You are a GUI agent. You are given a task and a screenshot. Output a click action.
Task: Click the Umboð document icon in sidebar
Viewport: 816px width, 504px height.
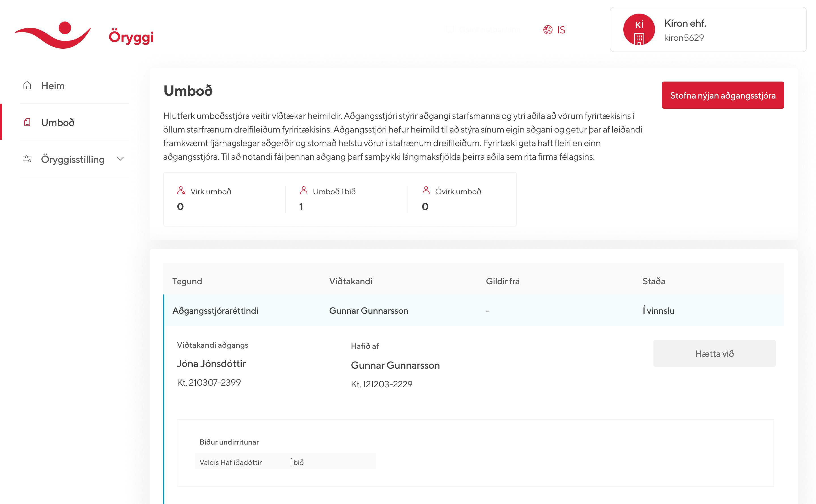click(27, 122)
